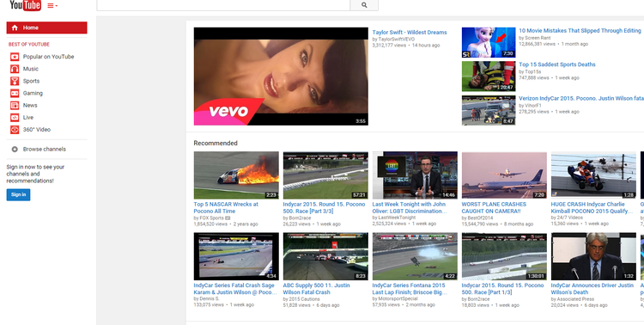Open ABC Supply 500 Justin Wilson thumbnail
Screen dimensions: 644x325
(x=325, y=256)
